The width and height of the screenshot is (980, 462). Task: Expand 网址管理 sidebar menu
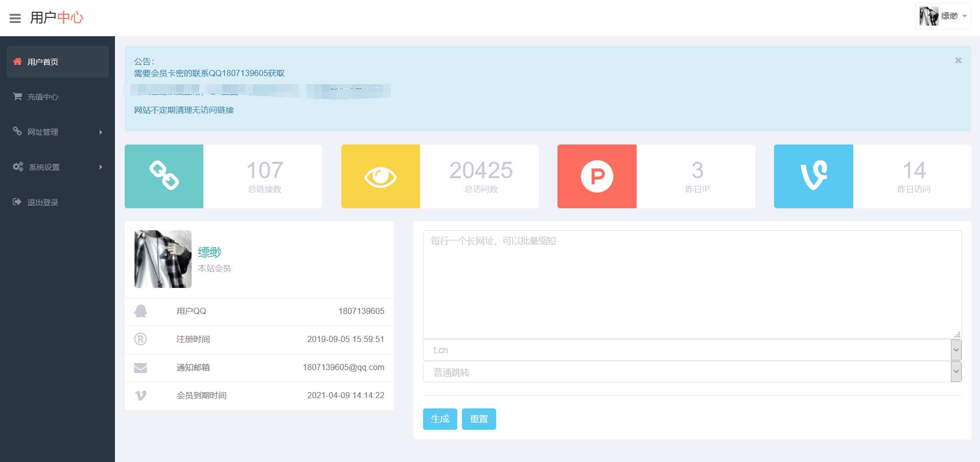click(58, 132)
